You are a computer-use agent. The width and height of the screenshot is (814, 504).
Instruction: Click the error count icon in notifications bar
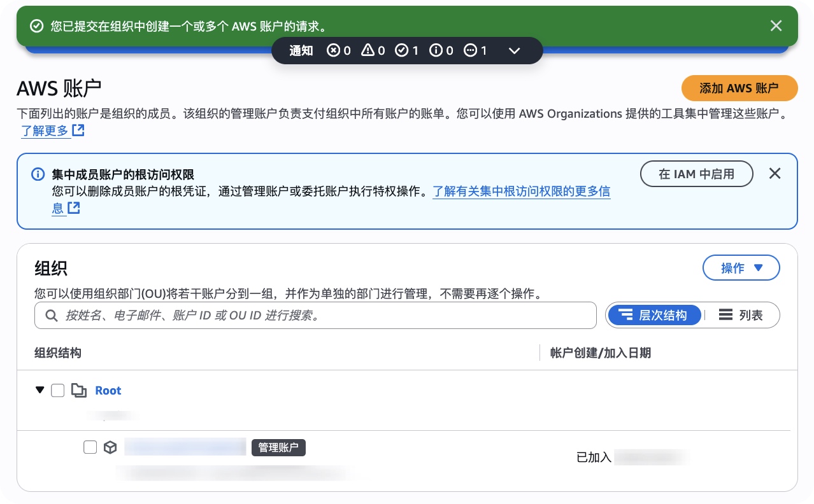(333, 50)
